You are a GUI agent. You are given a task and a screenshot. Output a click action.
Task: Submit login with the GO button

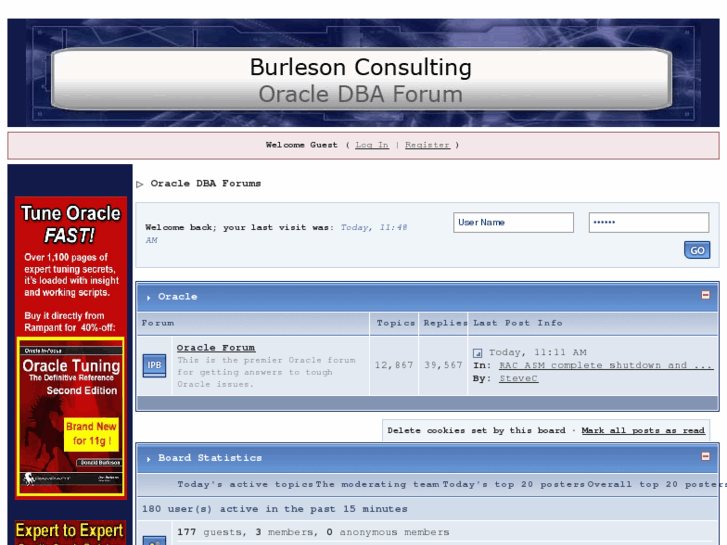tap(697, 250)
